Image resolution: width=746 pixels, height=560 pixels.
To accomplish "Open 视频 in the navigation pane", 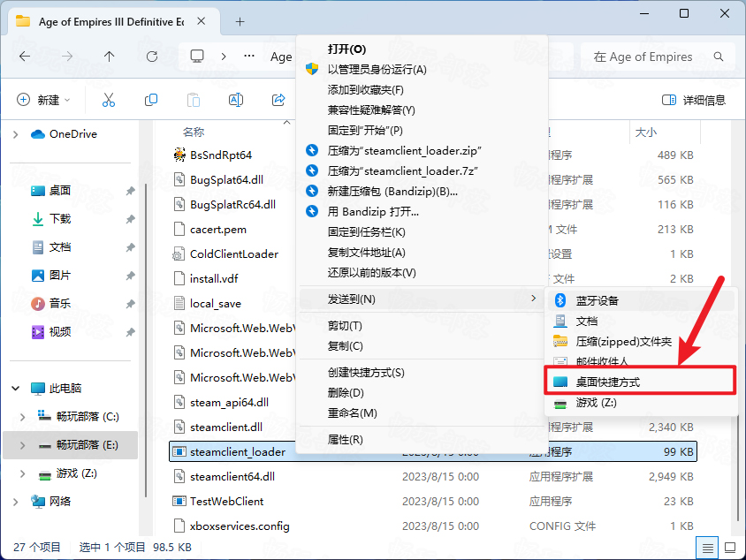I will [x=60, y=331].
